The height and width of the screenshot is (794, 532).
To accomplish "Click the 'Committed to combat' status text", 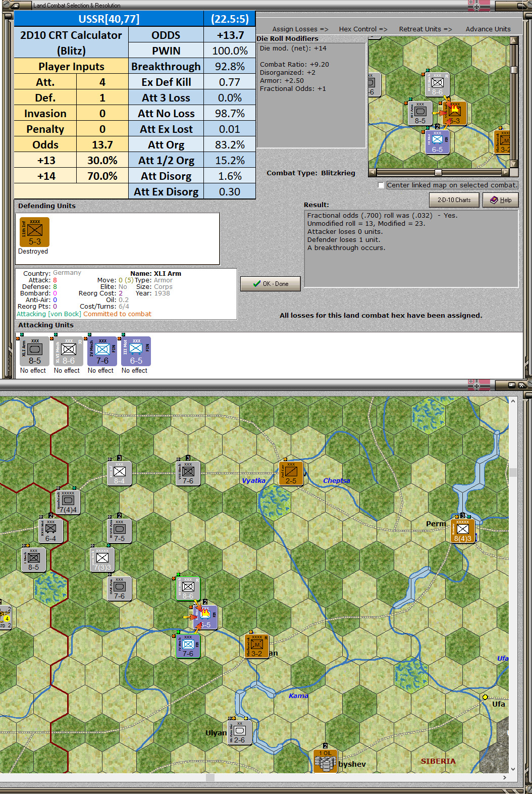I will coord(117,314).
